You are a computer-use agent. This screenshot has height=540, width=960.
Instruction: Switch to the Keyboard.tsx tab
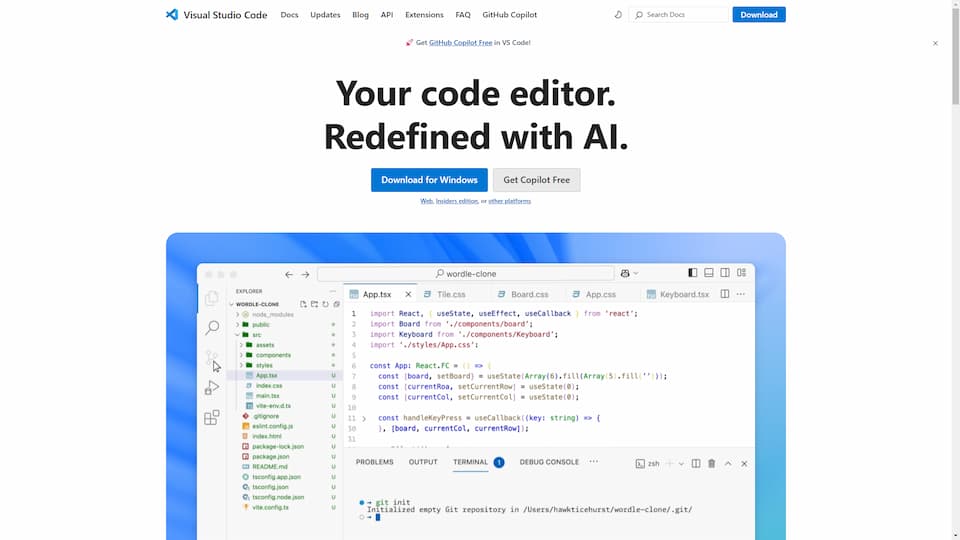pyautogui.click(x=678, y=294)
